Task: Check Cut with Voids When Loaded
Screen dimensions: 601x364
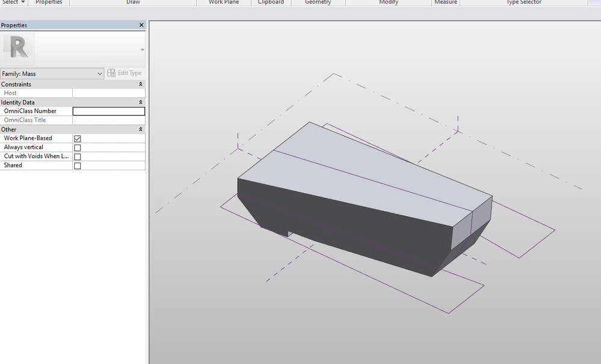Action: coord(77,156)
